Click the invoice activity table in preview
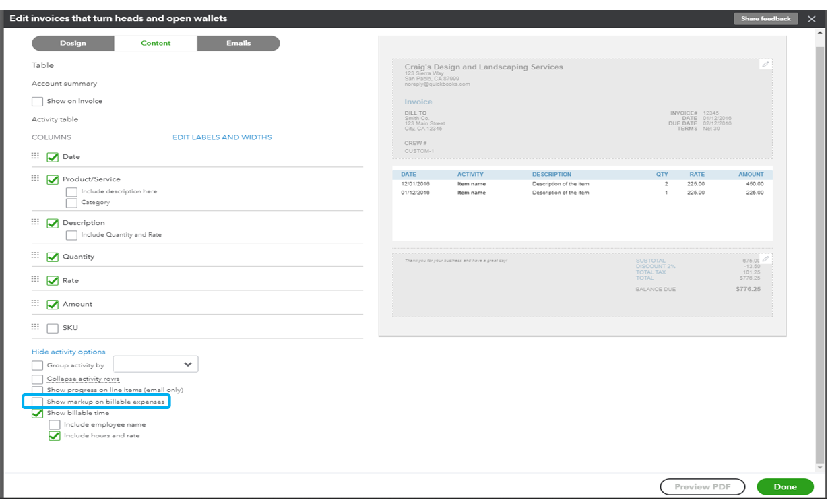This screenshot has height=504, width=828. [583, 203]
